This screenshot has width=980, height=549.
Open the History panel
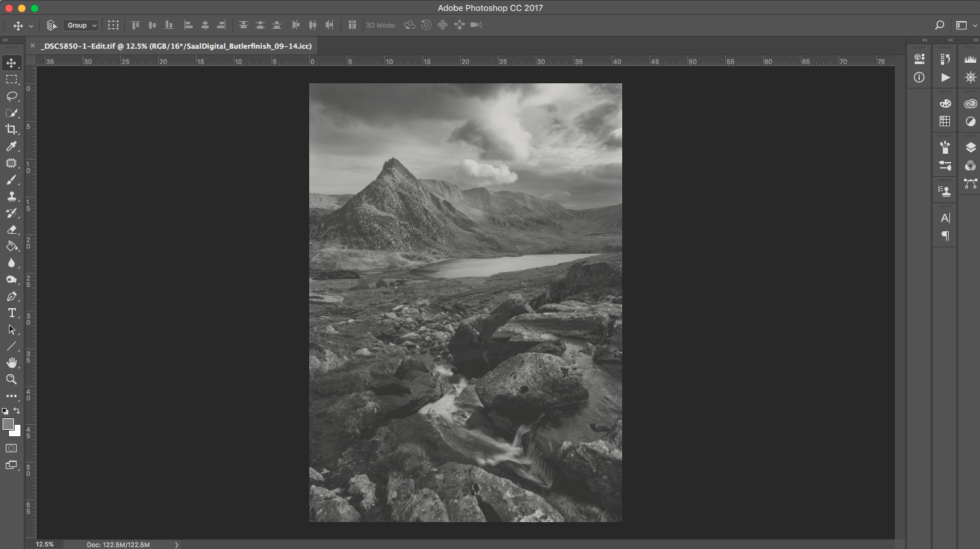945,59
